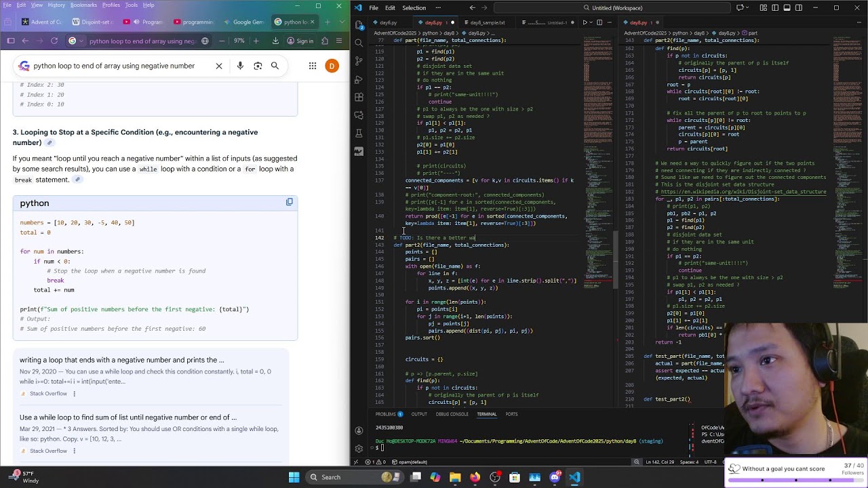Open the VS Code Explorer view

[359, 25]
